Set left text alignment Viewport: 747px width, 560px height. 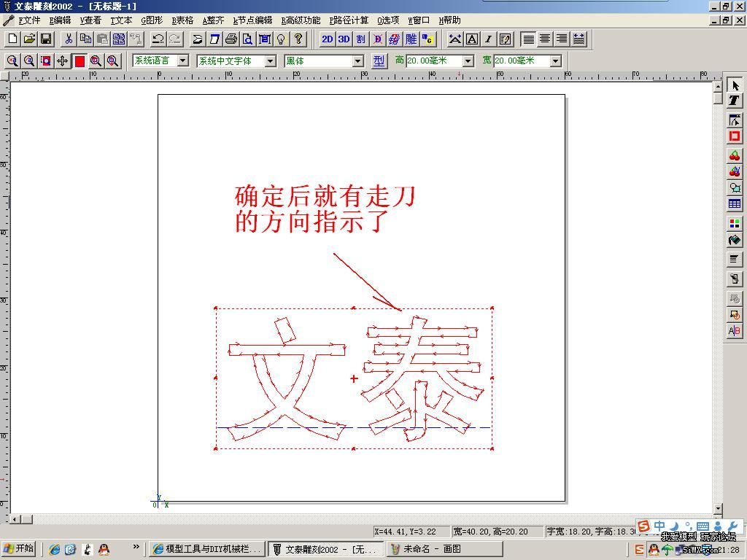coord(528,39)
